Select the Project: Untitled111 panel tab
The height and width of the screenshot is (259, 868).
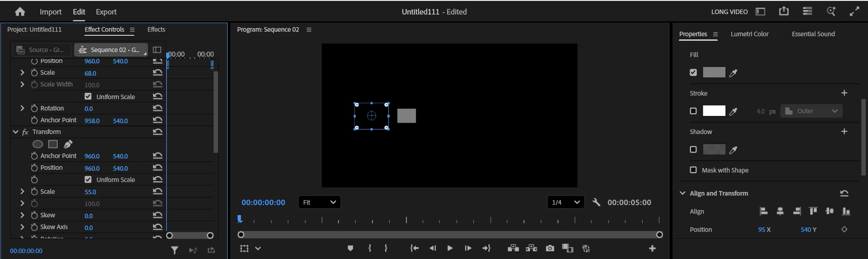(34, 29)
